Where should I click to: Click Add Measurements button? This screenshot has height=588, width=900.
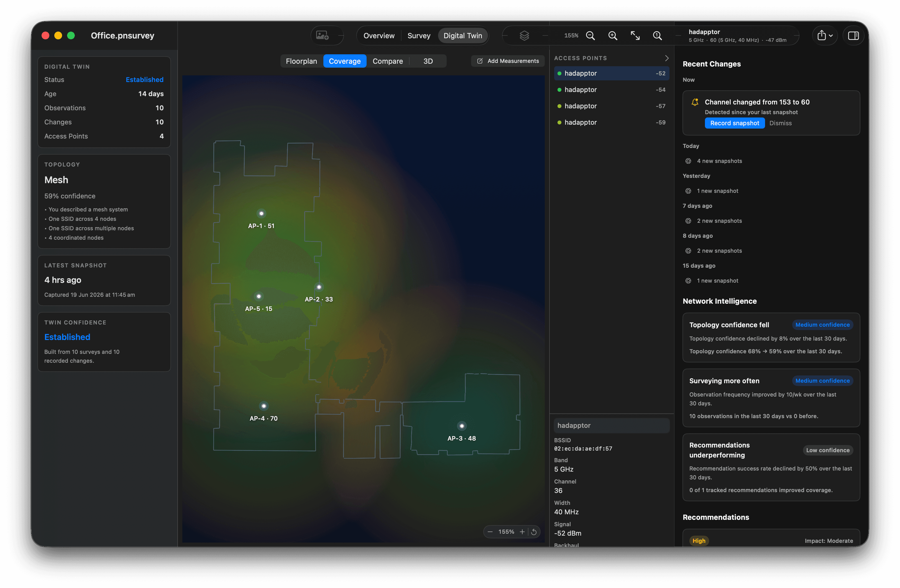[507, 61]
